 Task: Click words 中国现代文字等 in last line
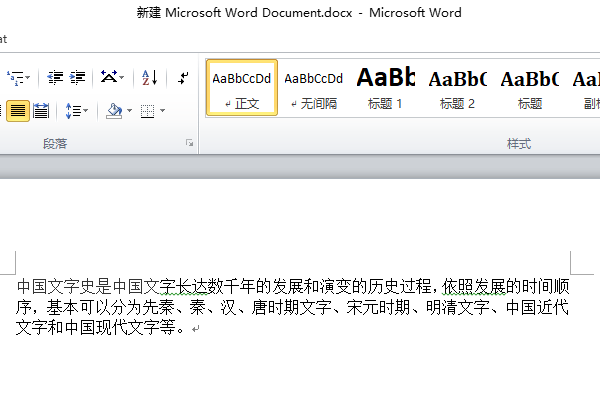tap(120, 327)
